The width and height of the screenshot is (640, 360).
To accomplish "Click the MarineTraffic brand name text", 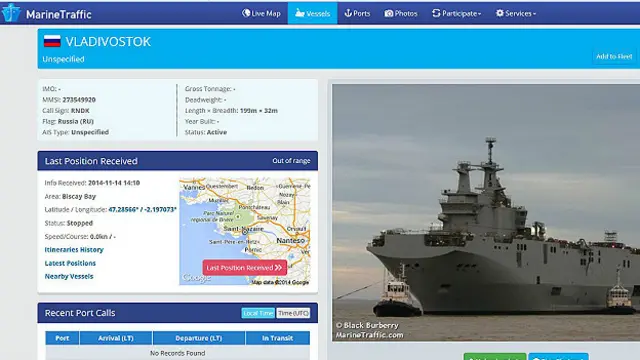I will [59, 14].
